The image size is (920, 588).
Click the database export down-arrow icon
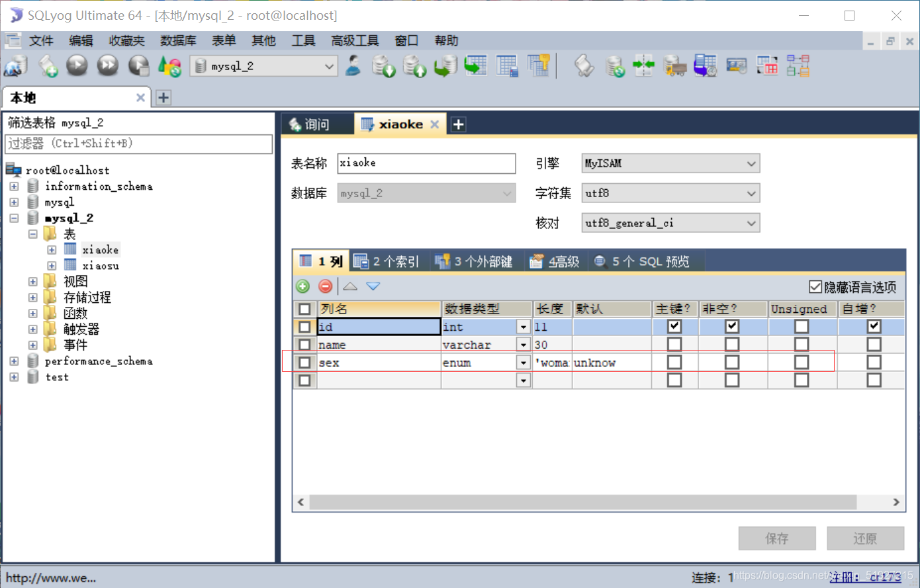(384, 66)
